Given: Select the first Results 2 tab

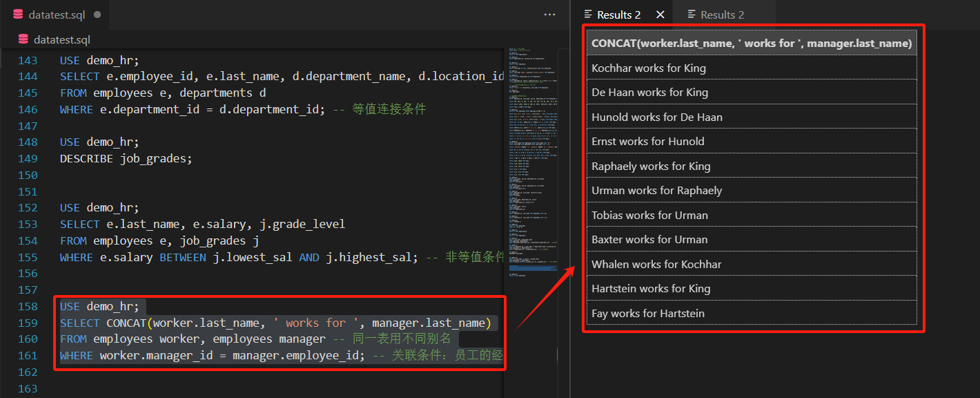Looking at the screenshot, I should click(x=618, y=15).
